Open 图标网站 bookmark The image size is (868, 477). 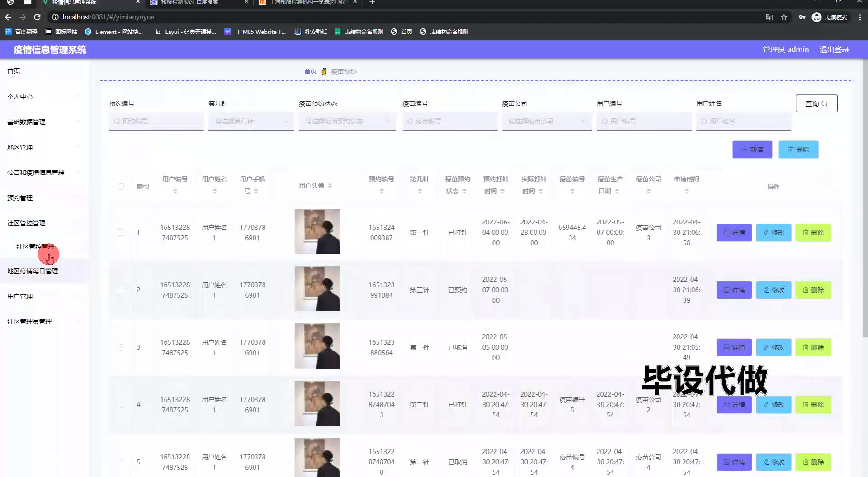coord(61,32)
